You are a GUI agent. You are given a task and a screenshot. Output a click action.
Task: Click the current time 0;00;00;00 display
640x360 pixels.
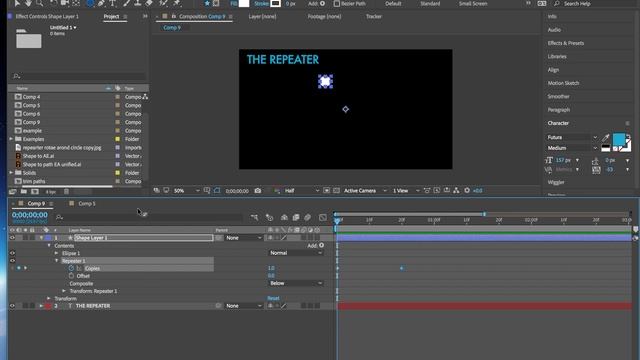coord(29,215)
